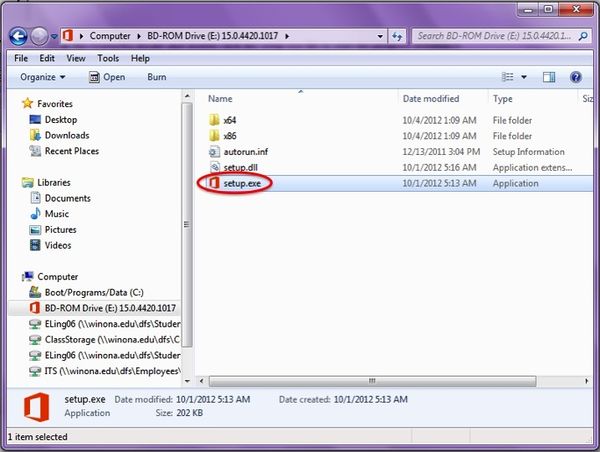Select Pictures library

tap(60, 229)
